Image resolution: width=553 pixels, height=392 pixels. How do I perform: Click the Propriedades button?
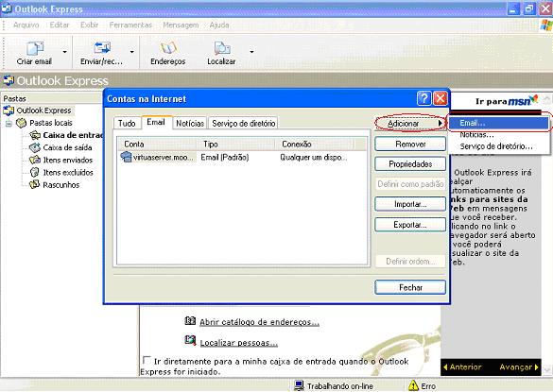[410, 164]
